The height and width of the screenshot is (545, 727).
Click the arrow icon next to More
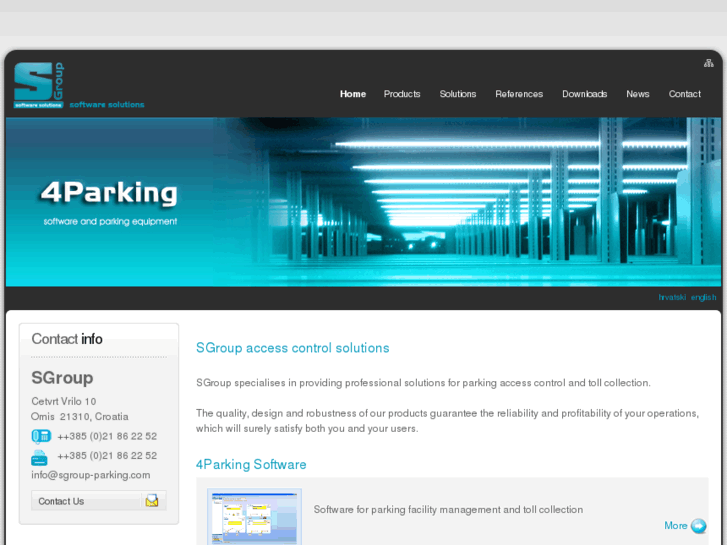click(x=699, y=526)
